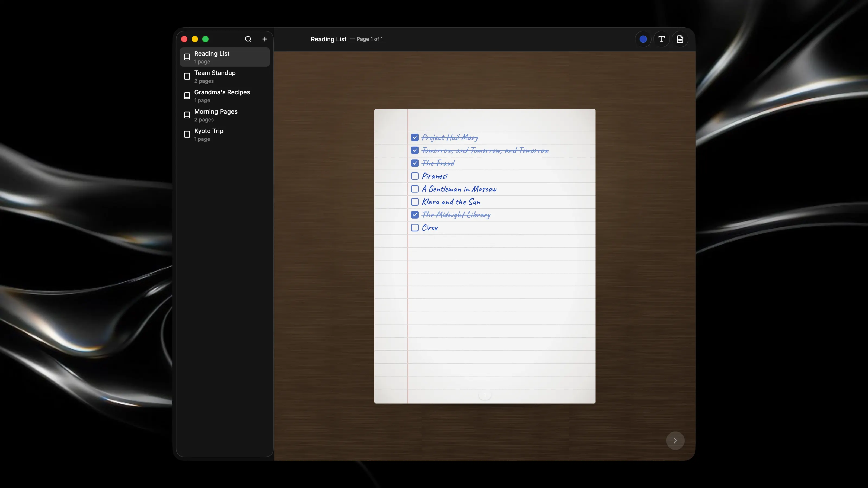The height and width of the screenshot is (488, 868).
Task: Click the Grandma's Recipes notebook icon
Action: tap(187, 96)
